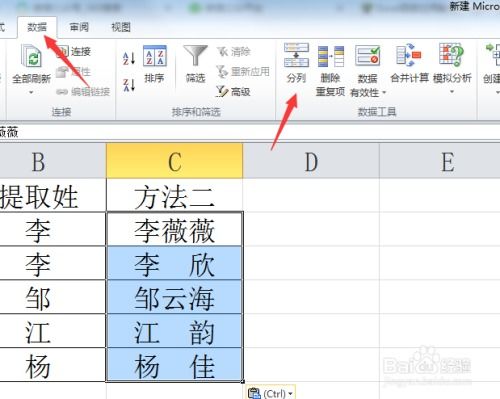This screenshot has height=399, width=500.
Task: Click the sort ascending A-Z icon
Action: tap(129, 58)
